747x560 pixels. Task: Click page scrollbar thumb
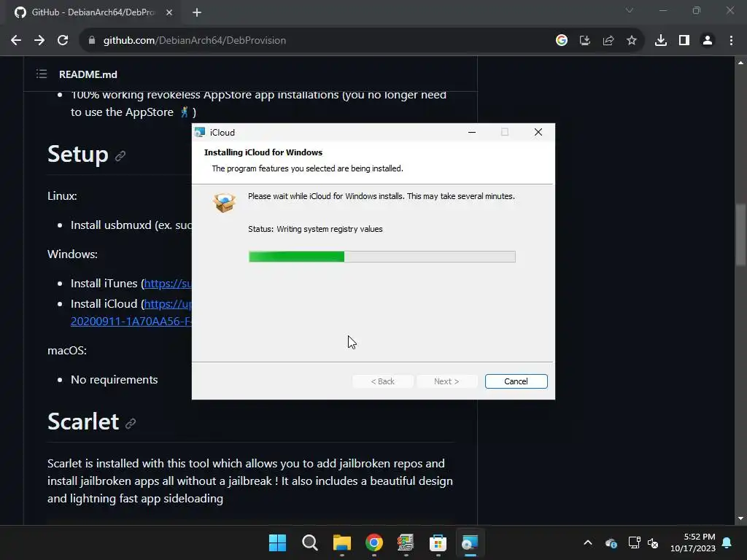click(740, 234)
